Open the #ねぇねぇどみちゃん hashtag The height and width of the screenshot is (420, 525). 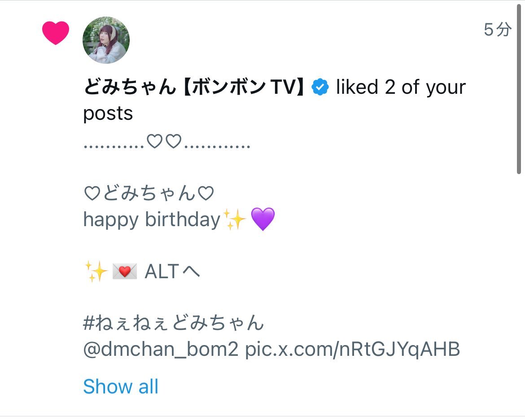(x=174, y=323)
